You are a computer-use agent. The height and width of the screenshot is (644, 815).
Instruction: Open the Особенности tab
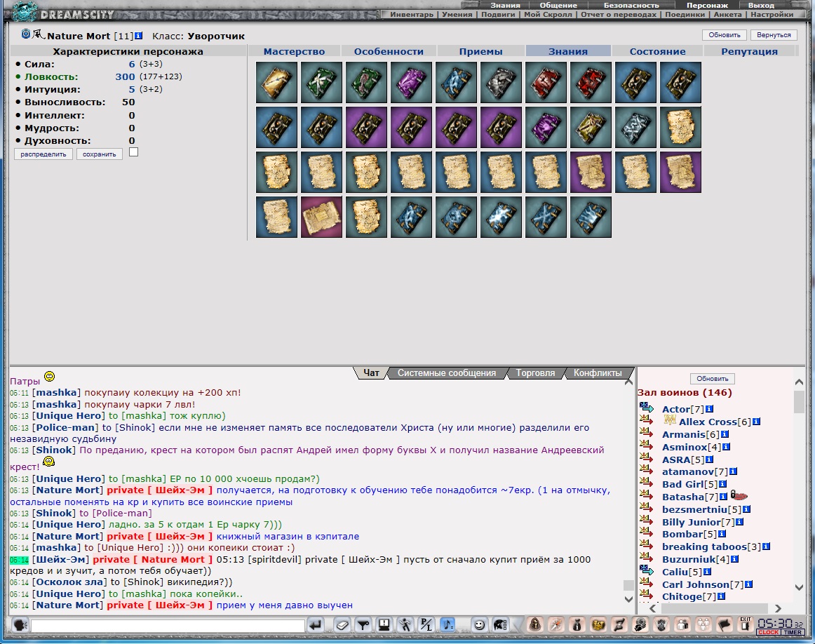click(x=389, y=51)
